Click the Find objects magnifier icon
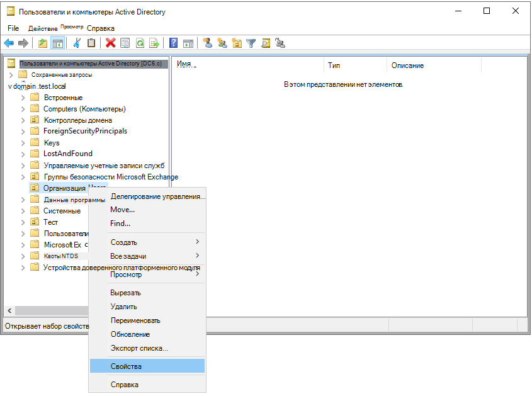Viewport: 532px width, 396px height. coord(266,43)
